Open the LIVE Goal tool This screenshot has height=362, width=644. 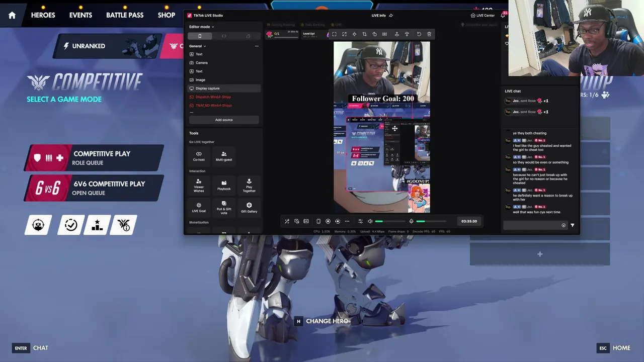(199, 207)
